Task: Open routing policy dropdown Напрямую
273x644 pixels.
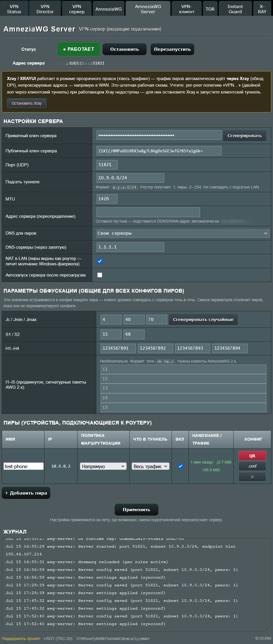Action: point(103,466)
